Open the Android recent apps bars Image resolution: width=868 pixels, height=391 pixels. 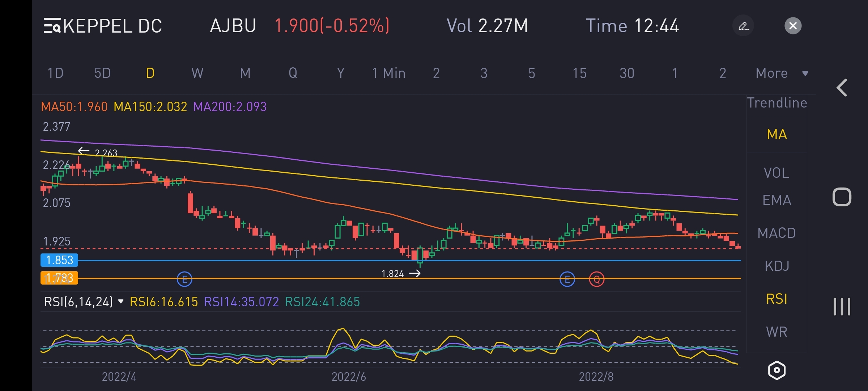point(842,307)
